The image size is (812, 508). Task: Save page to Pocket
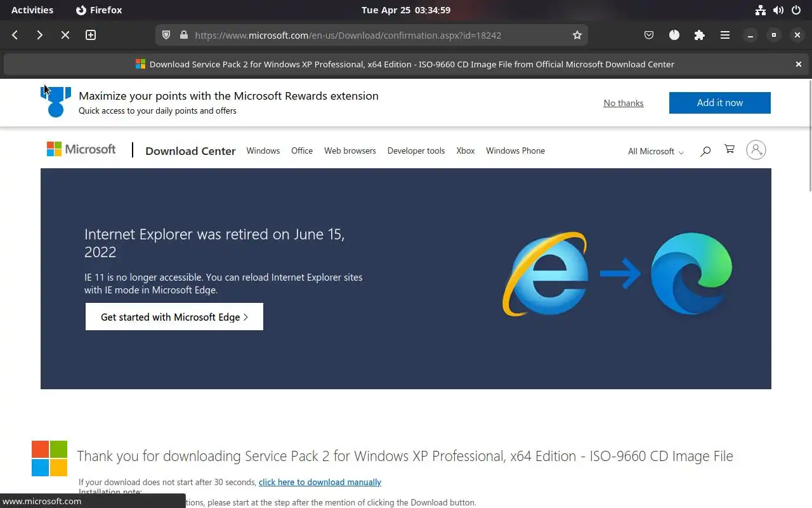[649, 35]
